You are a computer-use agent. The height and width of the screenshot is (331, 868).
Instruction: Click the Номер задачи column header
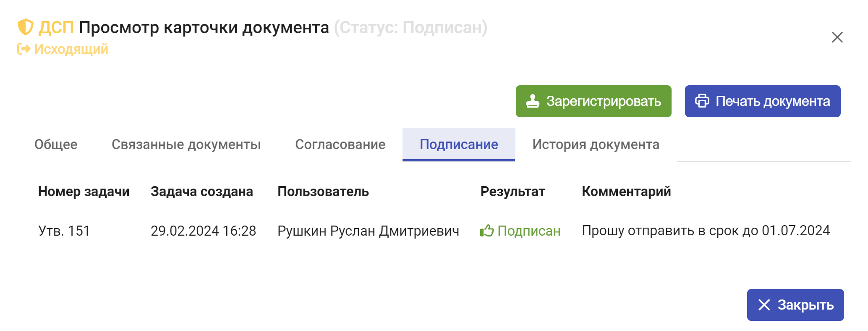[84, 192]
